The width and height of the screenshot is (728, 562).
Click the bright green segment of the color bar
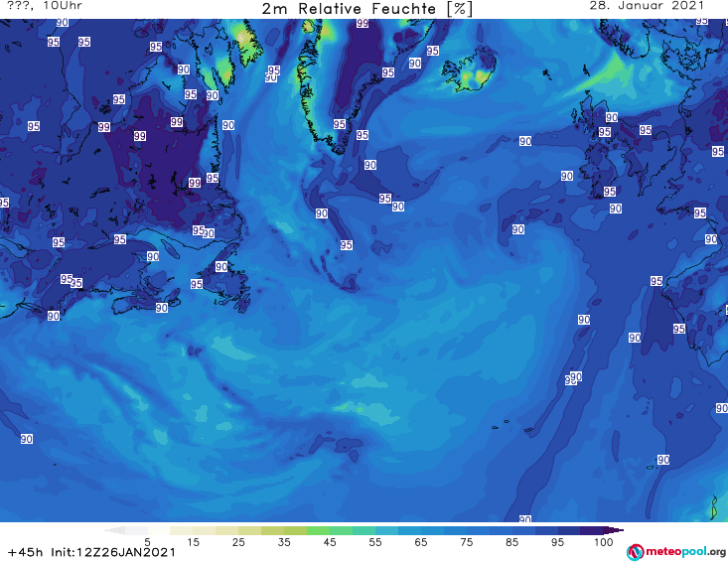[x=318, y=530]
